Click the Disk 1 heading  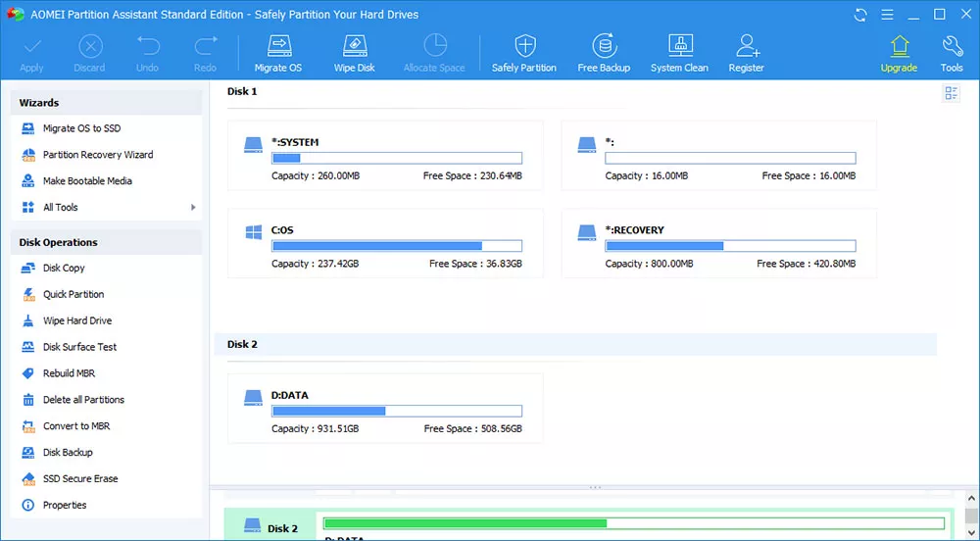coord(242,91)
